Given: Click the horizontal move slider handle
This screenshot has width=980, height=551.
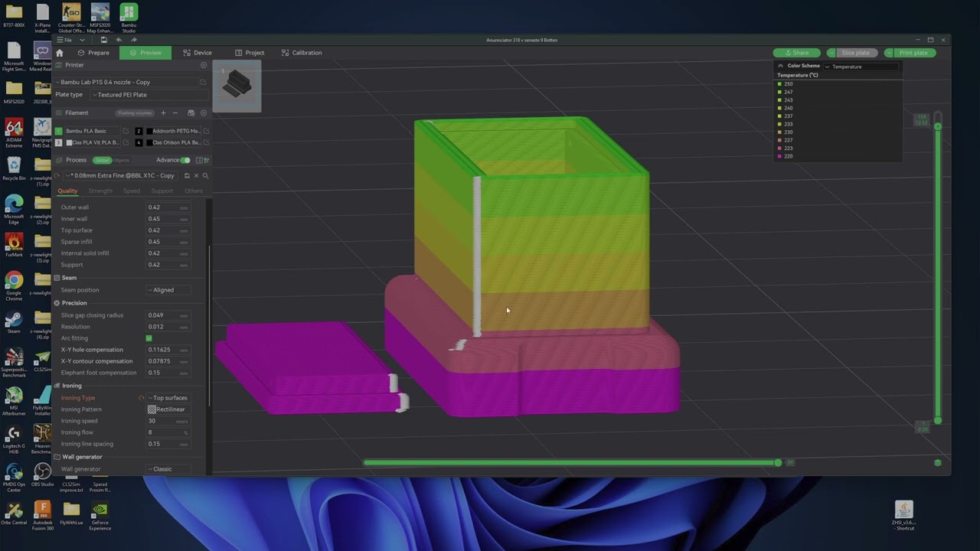Looking at the screenshot, I should point(778,462).
